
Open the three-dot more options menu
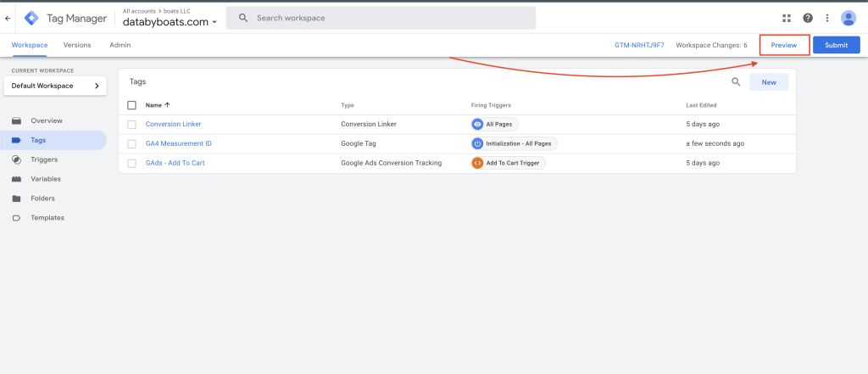click(x=827, y=19)
